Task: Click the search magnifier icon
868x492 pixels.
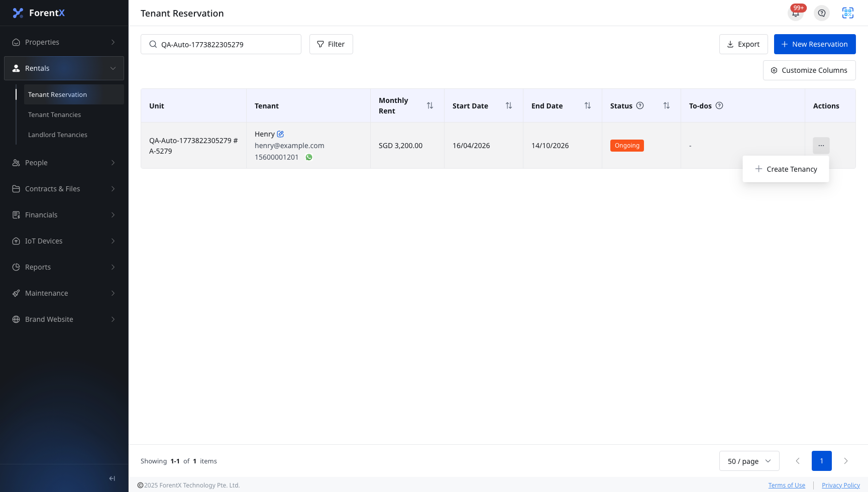Action: (x=153, y=44)
